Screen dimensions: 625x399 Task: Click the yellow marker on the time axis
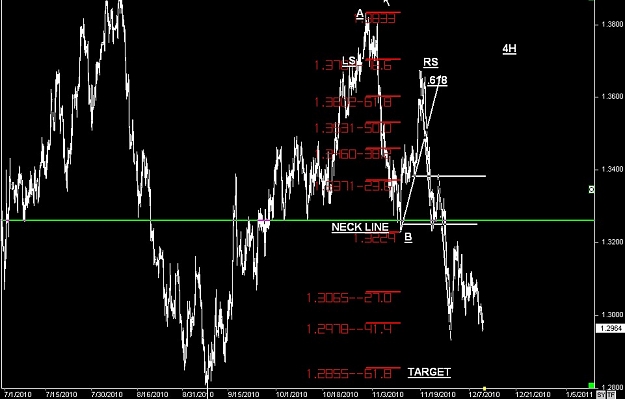[x=485, y=388]
